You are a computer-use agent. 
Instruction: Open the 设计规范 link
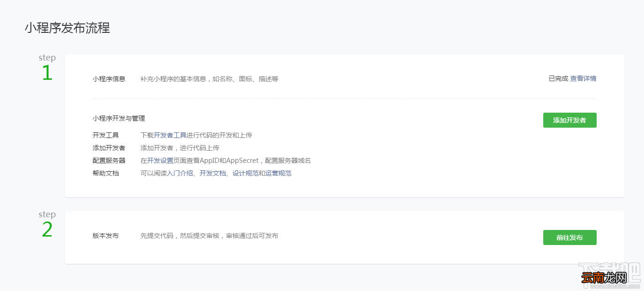[x=246, y=173]
